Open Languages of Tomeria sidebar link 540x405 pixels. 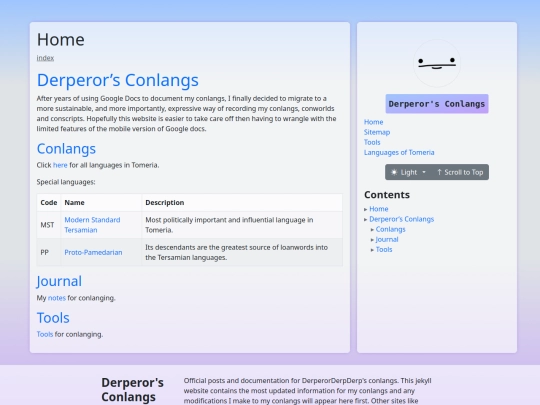399,152
